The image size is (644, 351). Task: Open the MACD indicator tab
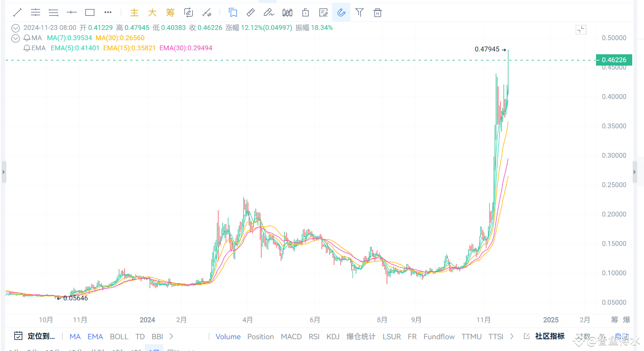(291, 337)
